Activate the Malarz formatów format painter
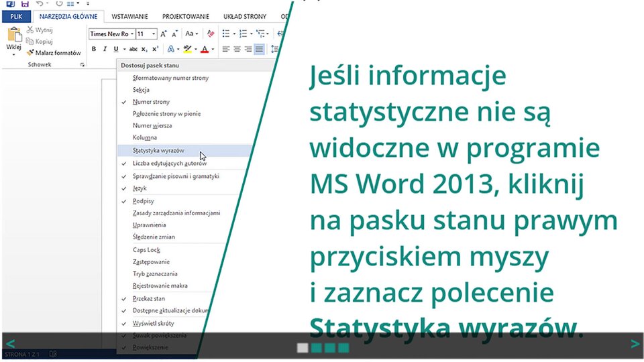The image size is (644, 362). coord(54,52)
